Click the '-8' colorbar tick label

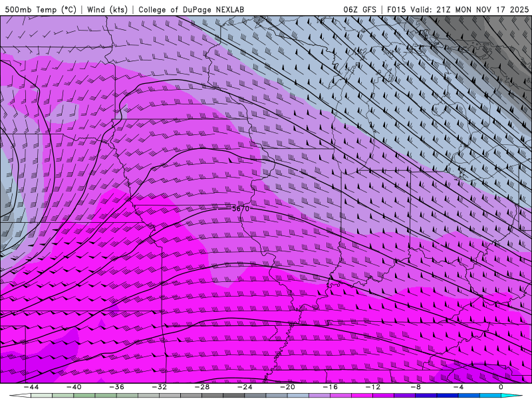pyautogui.click(x=415, y=387)
